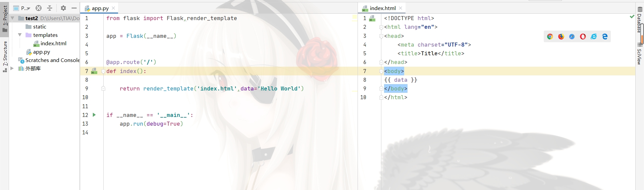
Task: Expand the 外部库 external libraries node
Action: click(12, 68)
